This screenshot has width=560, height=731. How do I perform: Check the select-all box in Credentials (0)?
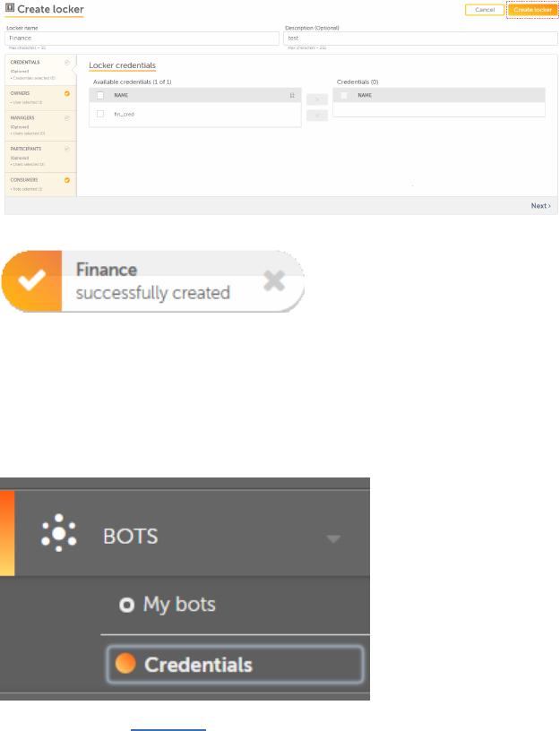click(344, 95)
